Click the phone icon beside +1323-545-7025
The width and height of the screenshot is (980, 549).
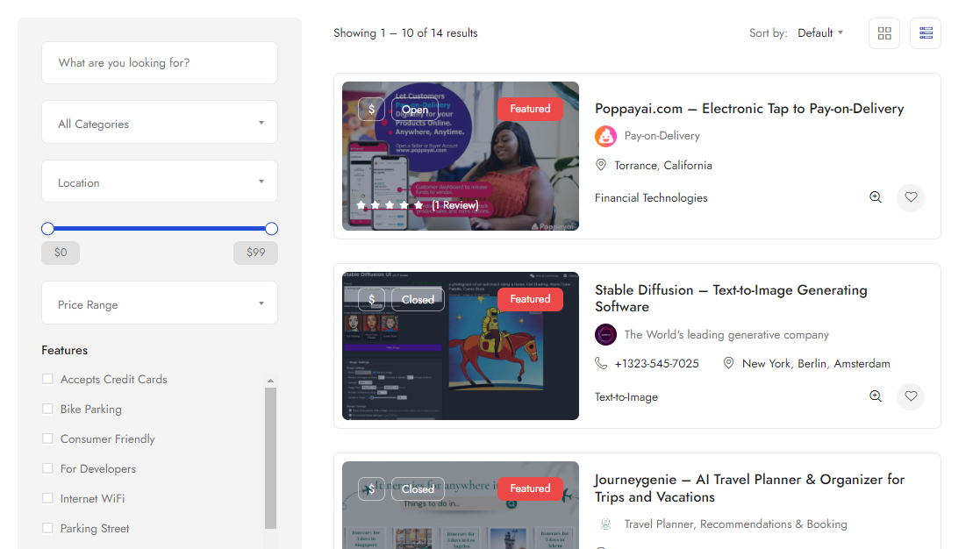(x=601, y=363)
